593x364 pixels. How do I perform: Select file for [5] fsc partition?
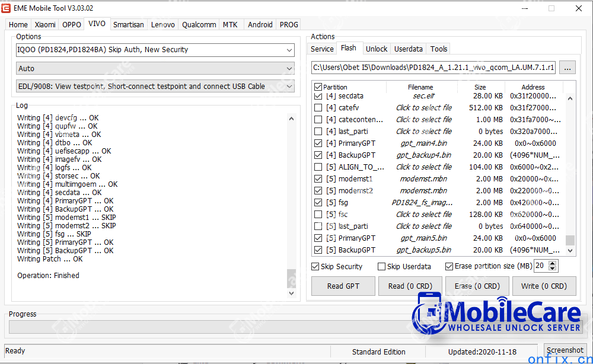(x=424, y=215)
